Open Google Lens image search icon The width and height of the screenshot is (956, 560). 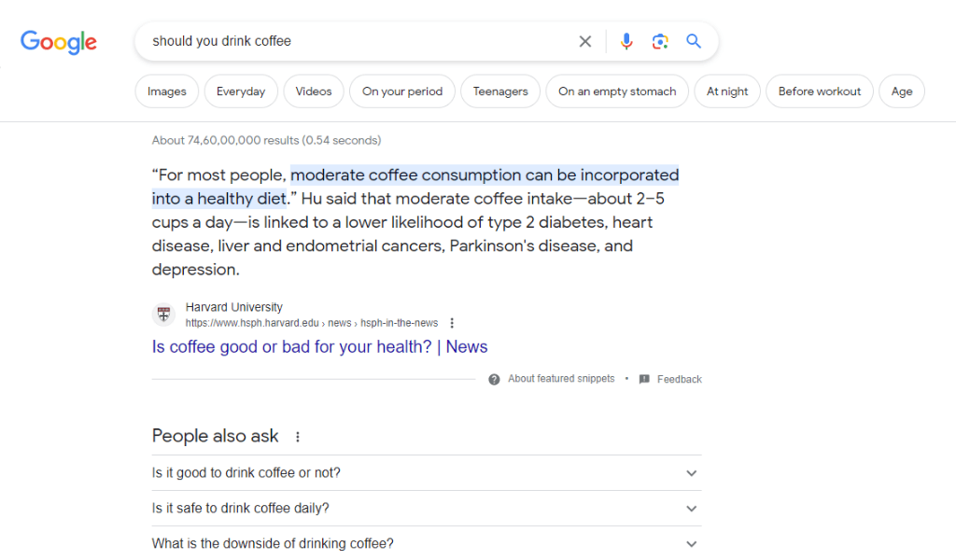click(660, 41)
